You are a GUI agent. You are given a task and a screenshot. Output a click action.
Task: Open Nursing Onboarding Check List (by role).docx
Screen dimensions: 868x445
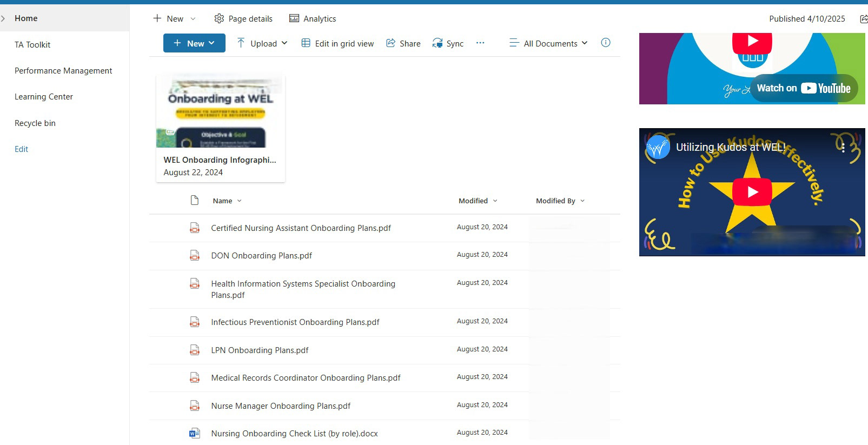(294, 434)
